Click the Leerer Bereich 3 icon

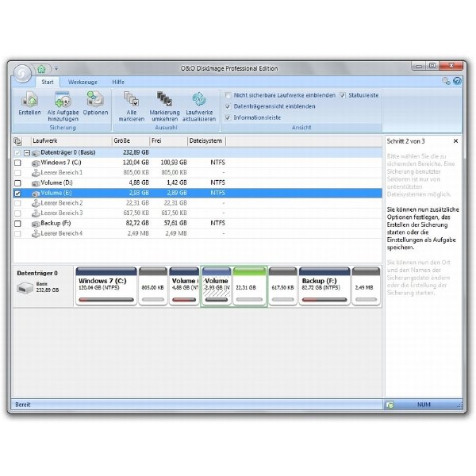click(x=36, y=213)
